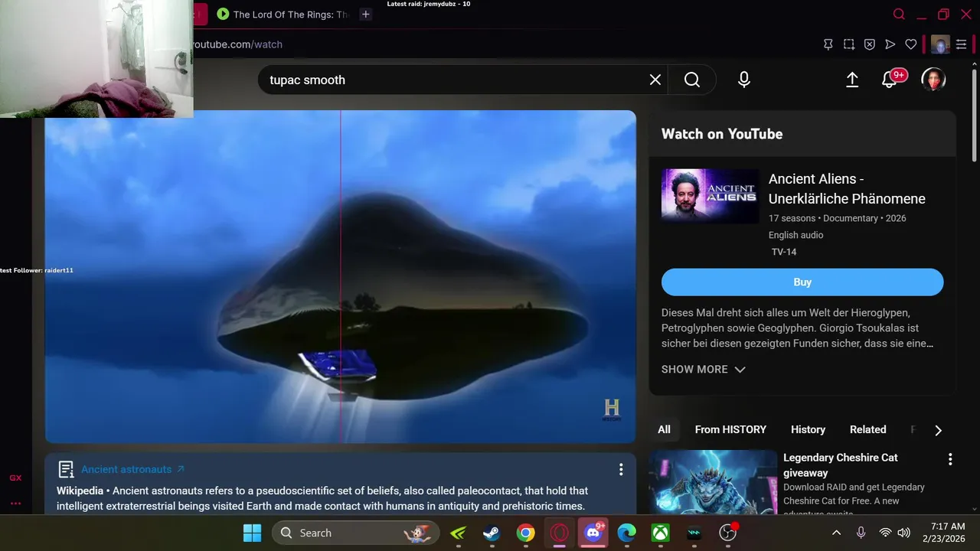Click the address bar URL youtube.com/watch
The height and width of the screenshot is (551, 980).
(237, 44)
